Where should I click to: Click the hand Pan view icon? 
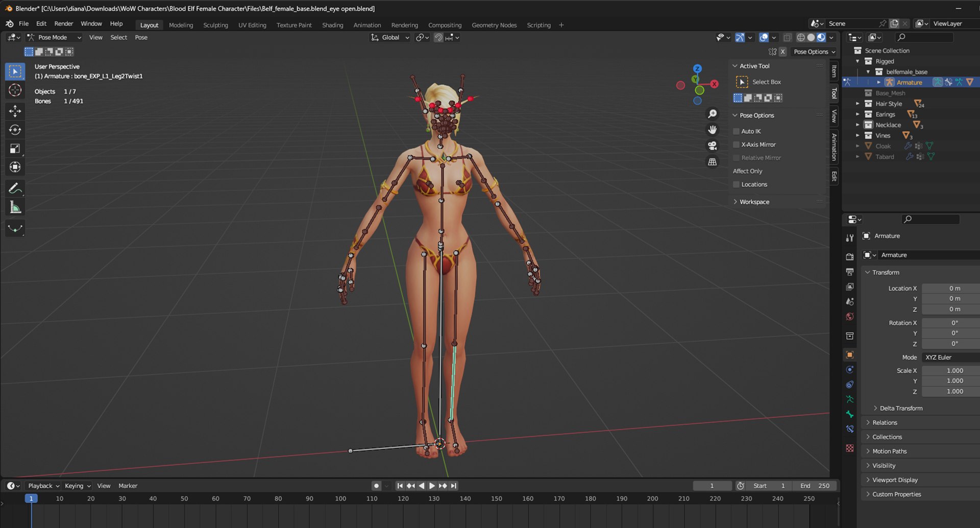[713, 130]
